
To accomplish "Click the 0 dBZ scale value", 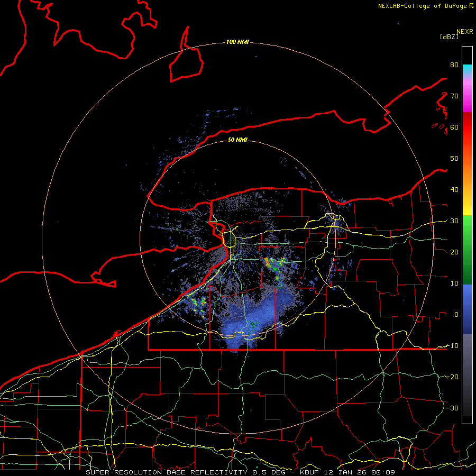I will click(456, 315).
